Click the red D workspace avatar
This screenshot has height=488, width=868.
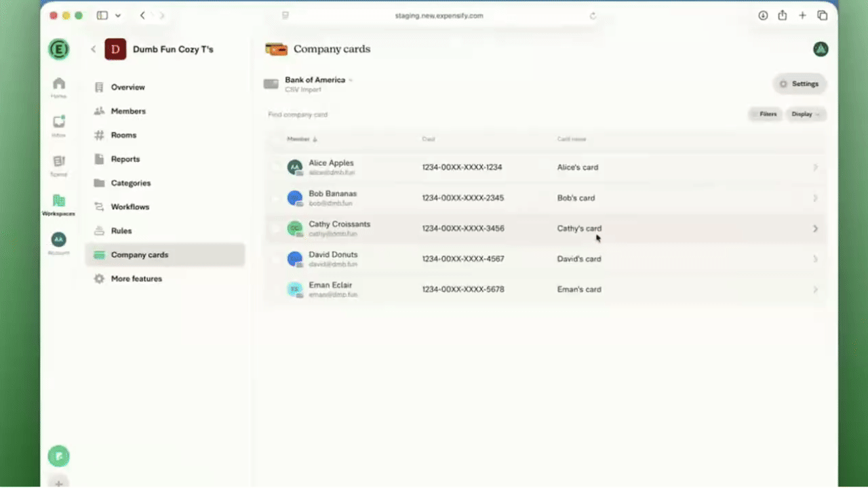click(x=115, y=49)
